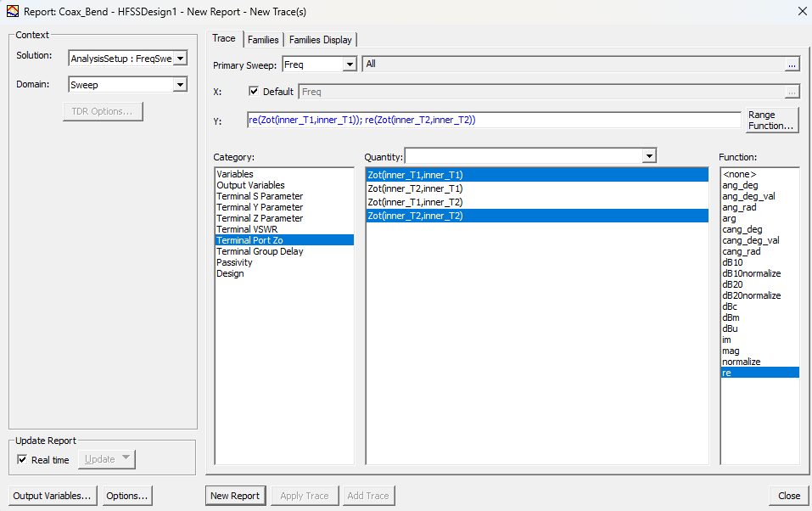Open the Options dialog
This screenshot has height=511, width=812.
tap(127, 496)
